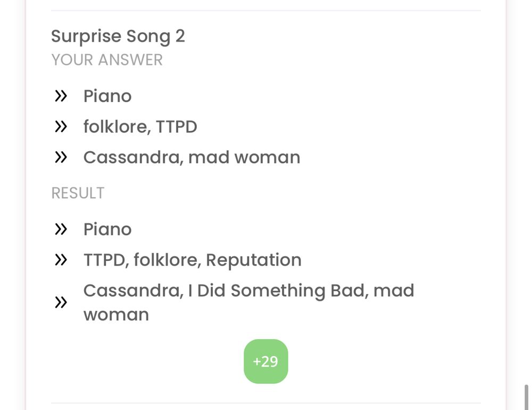Screen dimensions: 532x410
Task: Click the chevron icon beside the result Piano
Action: tap(61, 229)
